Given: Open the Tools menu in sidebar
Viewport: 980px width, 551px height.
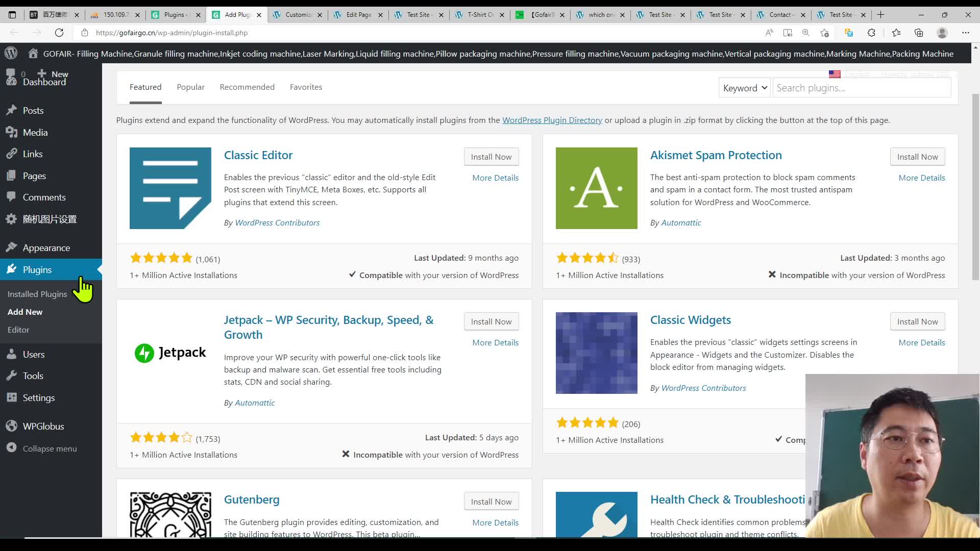Looking at the screenshot, I should (33, 375).
